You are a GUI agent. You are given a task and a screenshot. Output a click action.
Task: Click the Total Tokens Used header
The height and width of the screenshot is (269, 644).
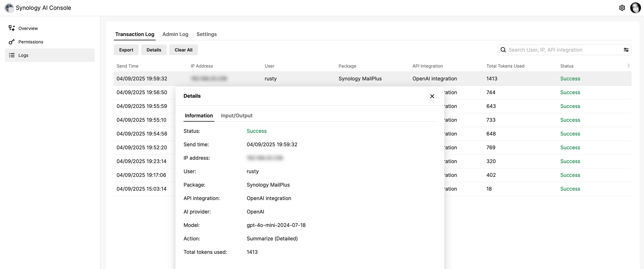[505, 66]
